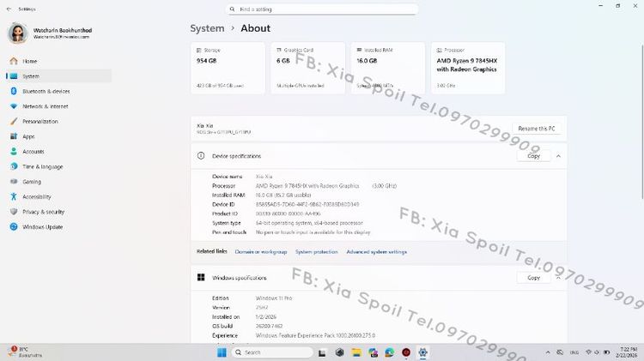Copy the Device specifications
644x361 pixels.
point(533,156)
